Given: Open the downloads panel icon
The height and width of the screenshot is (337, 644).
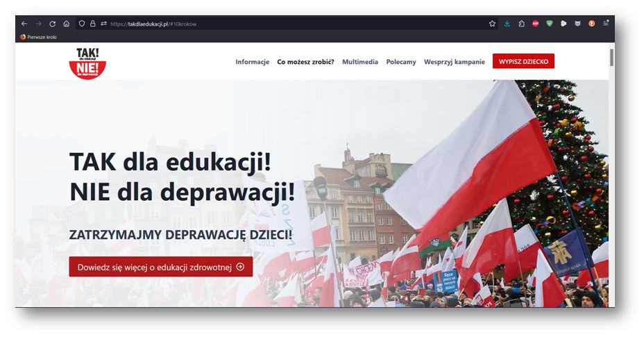Looking at the screenshot, I should [x=507, y=24].
